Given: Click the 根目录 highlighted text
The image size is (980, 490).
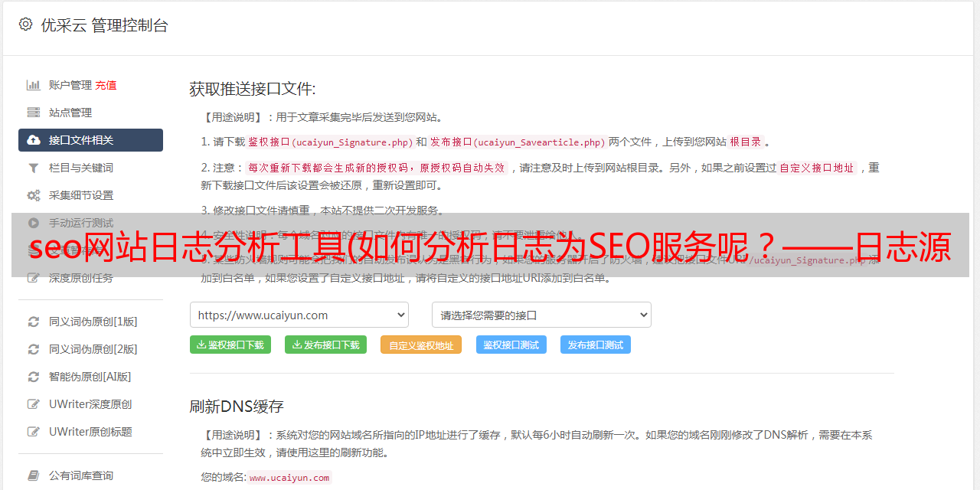Looking at the screenshot, I should [746, 142].
